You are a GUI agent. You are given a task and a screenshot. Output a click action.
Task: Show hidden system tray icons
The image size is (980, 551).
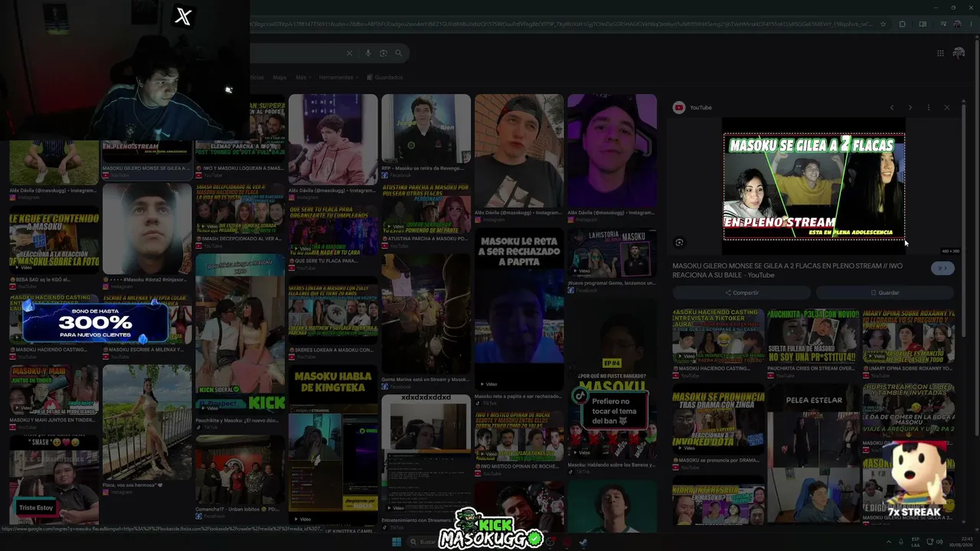[x=889, y=542]
